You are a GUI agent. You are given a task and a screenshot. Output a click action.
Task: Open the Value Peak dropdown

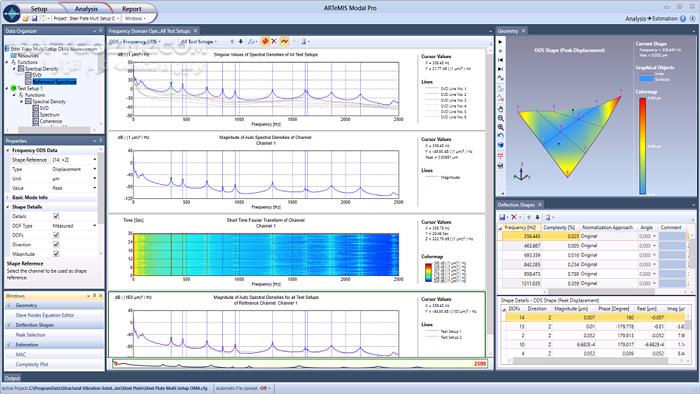(95, 188)
